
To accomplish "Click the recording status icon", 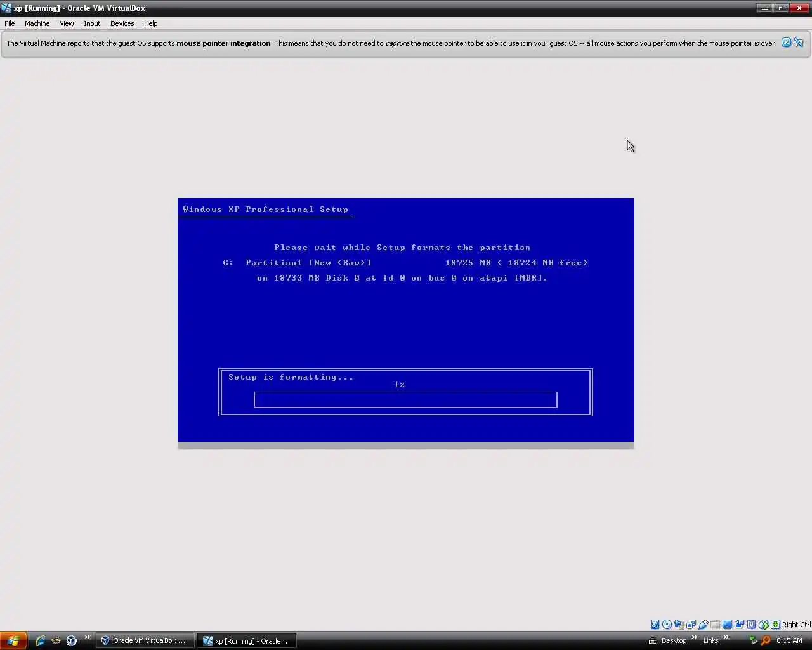I will pyautogui.click(x=739, y=625).
